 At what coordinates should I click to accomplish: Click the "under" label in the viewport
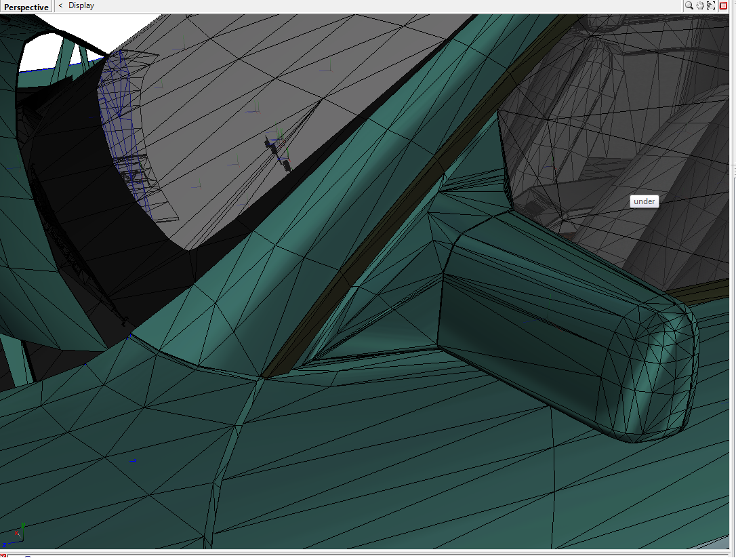coord(643,201)
